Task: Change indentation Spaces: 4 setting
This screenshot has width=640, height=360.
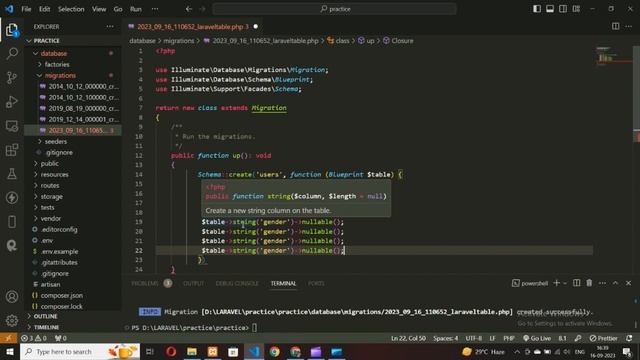Action: click(x=446, y=338)
